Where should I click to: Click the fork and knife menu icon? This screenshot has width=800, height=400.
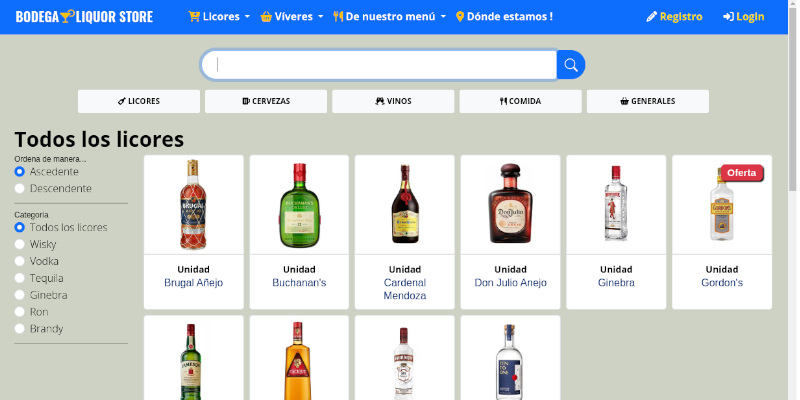(x=338, y=16)
